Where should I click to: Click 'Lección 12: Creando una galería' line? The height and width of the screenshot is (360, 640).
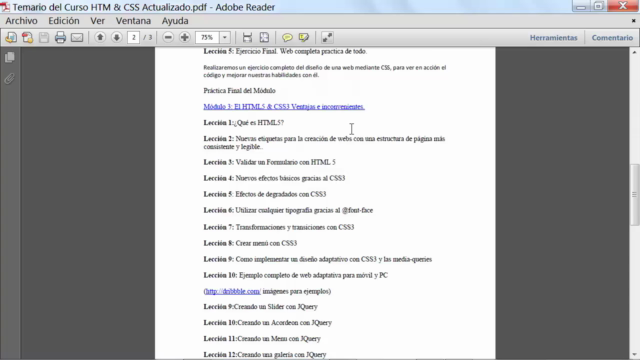click(265, 354)
